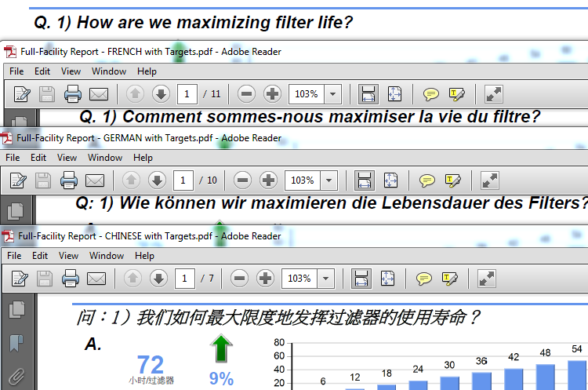
Task: Print the French report PDF
Action: click(72, 94)
